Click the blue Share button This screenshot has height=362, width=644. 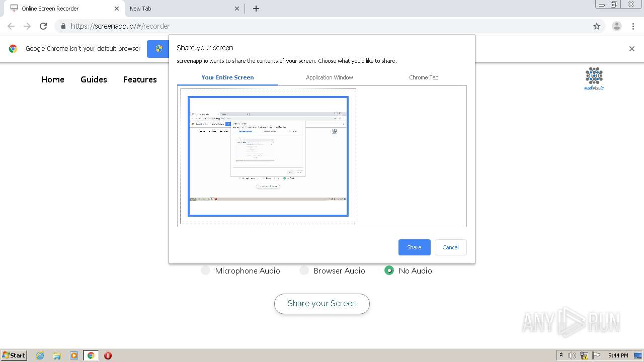(x=415, y=247)
